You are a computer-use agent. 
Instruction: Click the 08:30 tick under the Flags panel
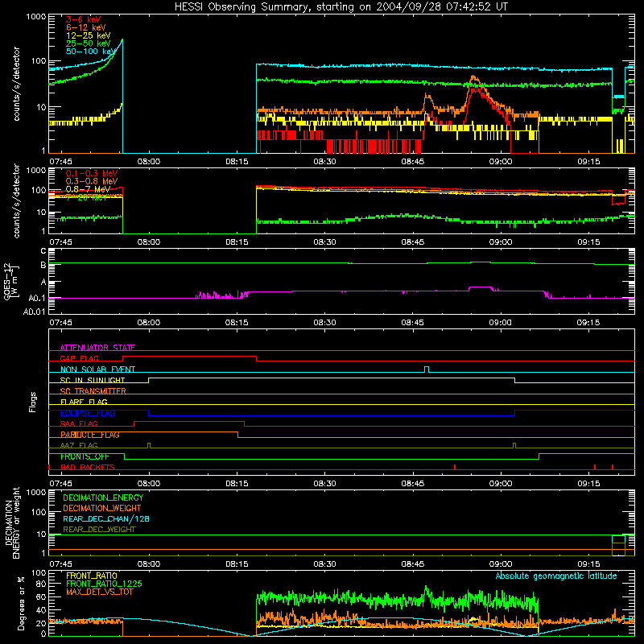324,484
